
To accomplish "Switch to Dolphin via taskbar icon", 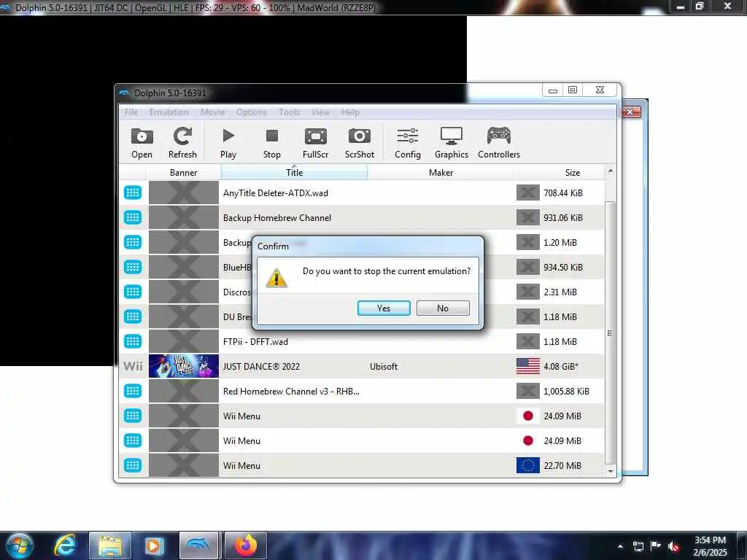I will (199, 545).
